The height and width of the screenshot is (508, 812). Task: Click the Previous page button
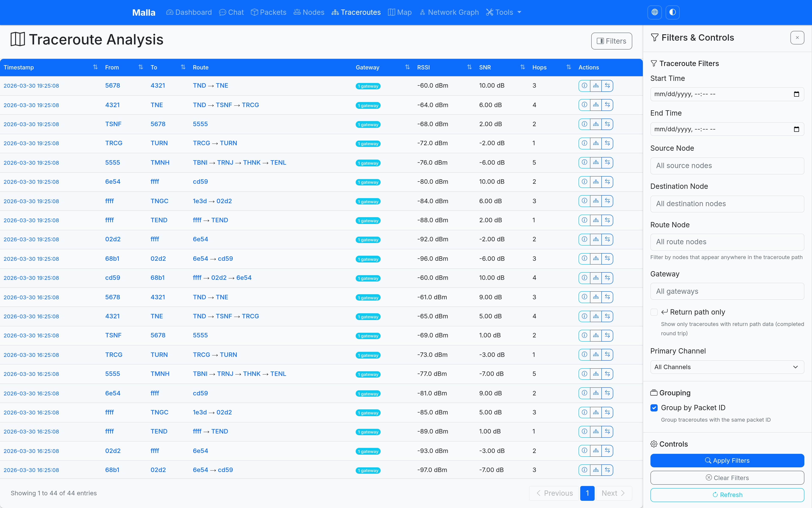tap(555, 493)
